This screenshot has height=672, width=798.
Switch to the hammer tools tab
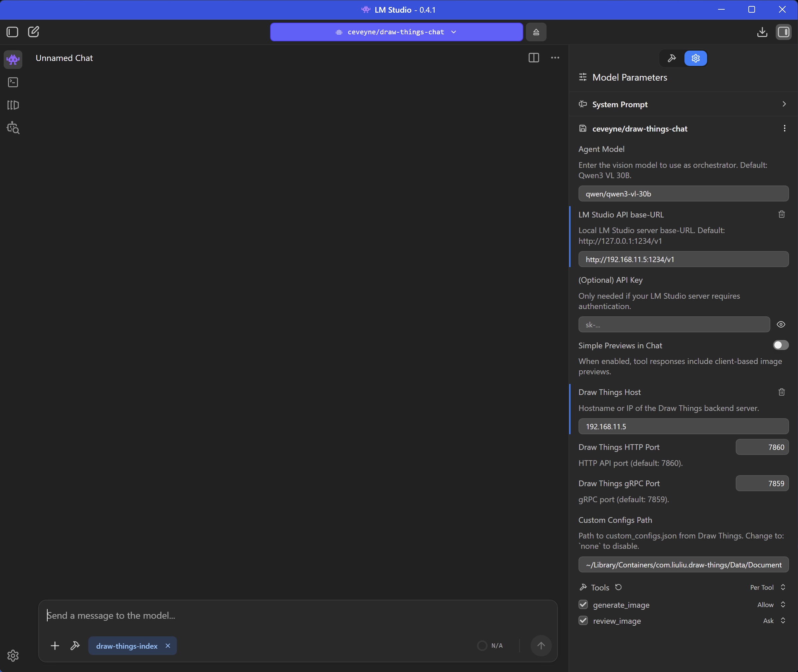671,58
